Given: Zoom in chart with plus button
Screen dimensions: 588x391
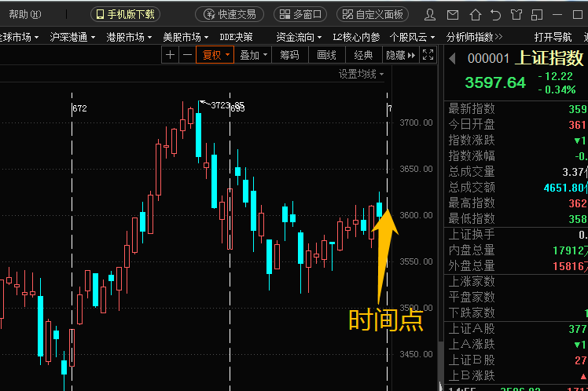Looking at the screenshot, I should click(x=171, y=55).
